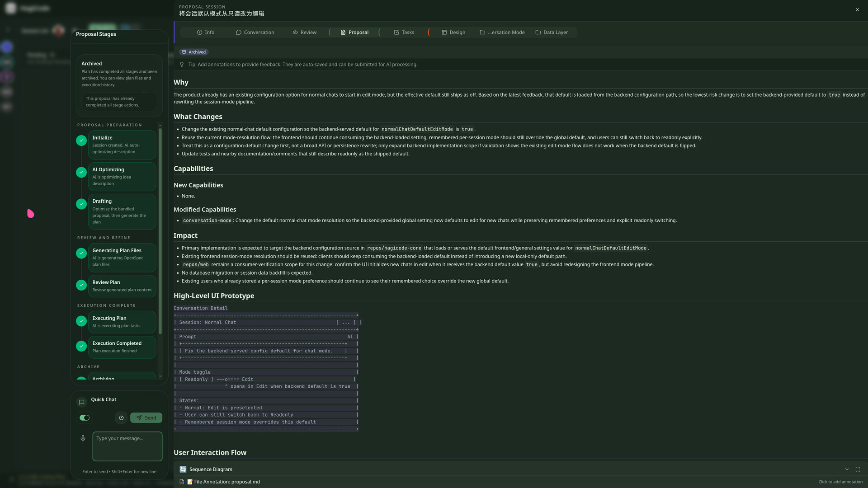The height and width of the screenshot is (488, 868).
Task: Click the Archived status badge
Action: pyautogui.click(x=193, y=52)
